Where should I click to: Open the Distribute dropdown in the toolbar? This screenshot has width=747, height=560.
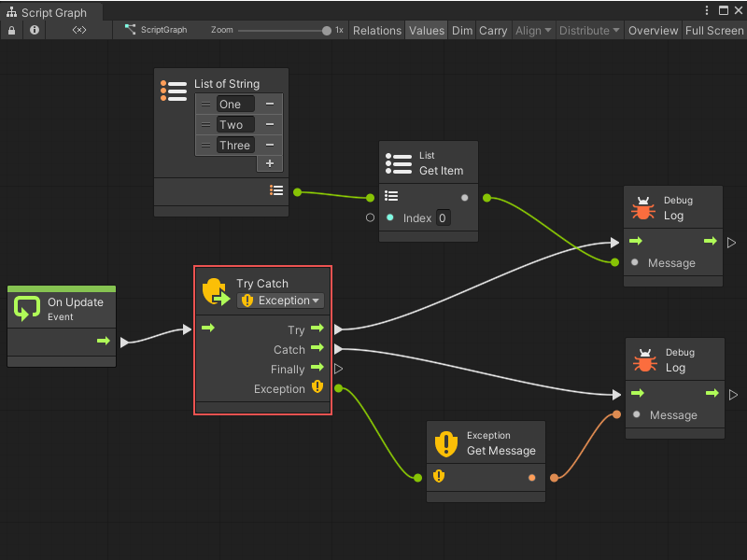point(589,30)
